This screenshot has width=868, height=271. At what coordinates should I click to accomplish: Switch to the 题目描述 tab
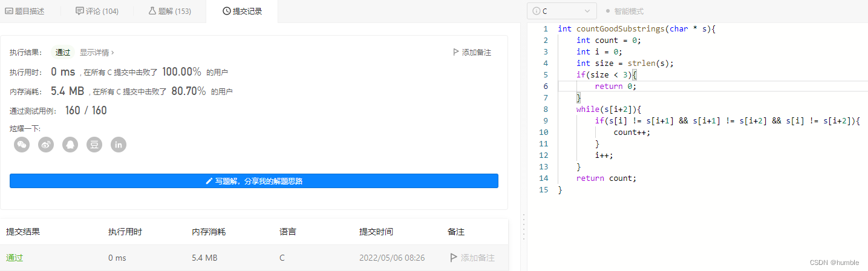25,11
